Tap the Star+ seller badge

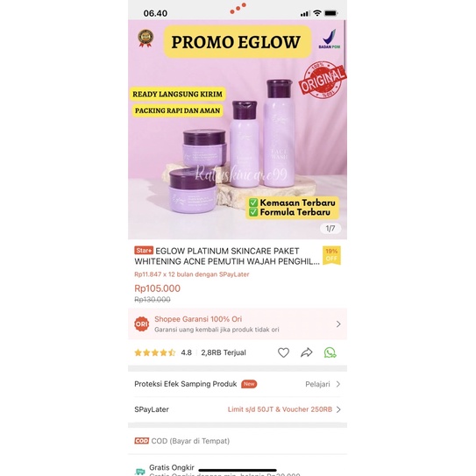tap(144, 251)
